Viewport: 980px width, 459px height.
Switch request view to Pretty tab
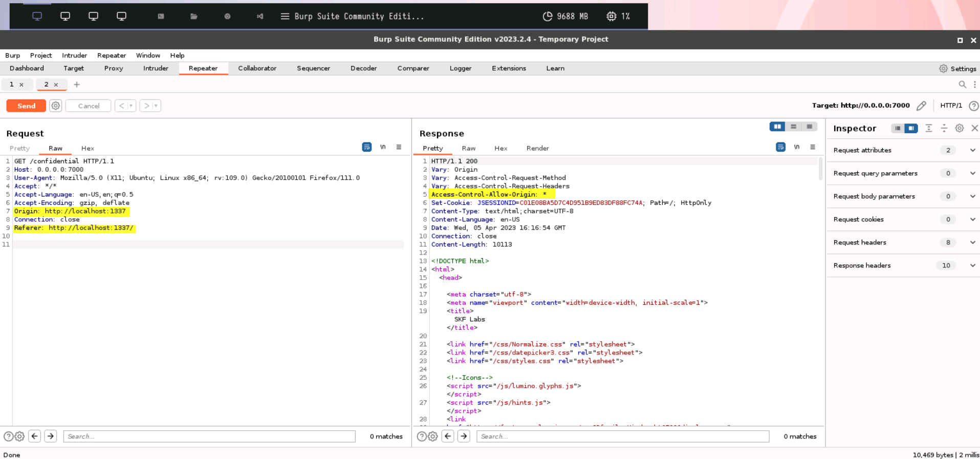tap(19, 148)
